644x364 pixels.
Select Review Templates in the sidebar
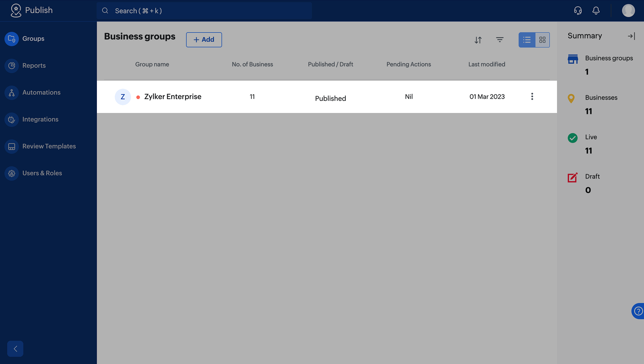49,146
